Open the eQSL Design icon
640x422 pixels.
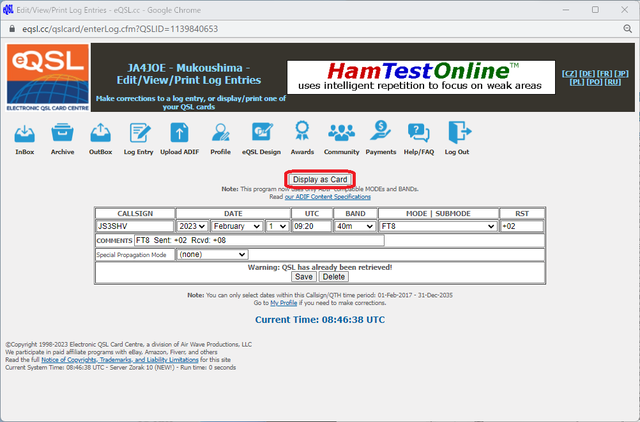[262, 132]
